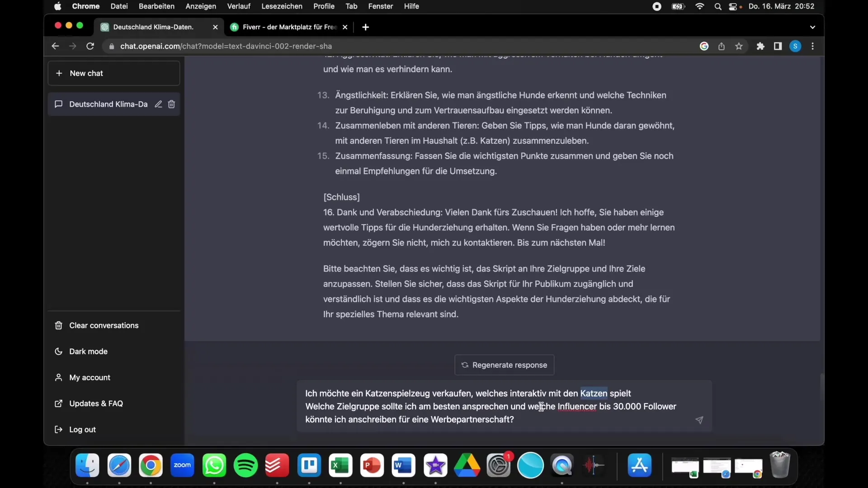Open Spotify in the dock

click(x=245, y=465)
